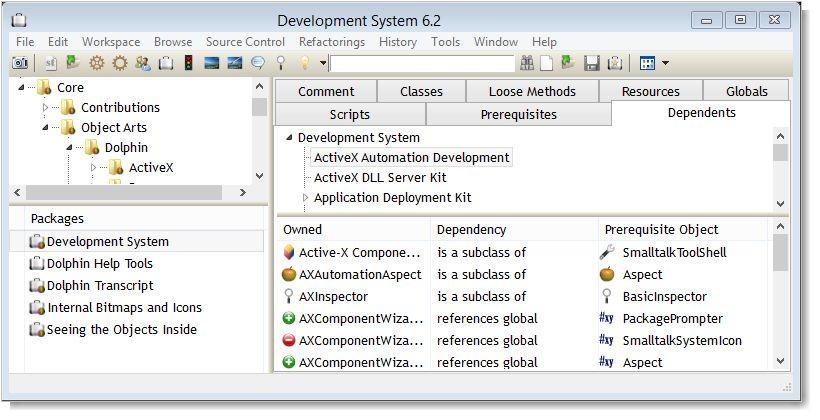820x420 pixels.
Task: Collapse Development System in dependents tree
Action: pyautogui.click(x=289, y=138)
